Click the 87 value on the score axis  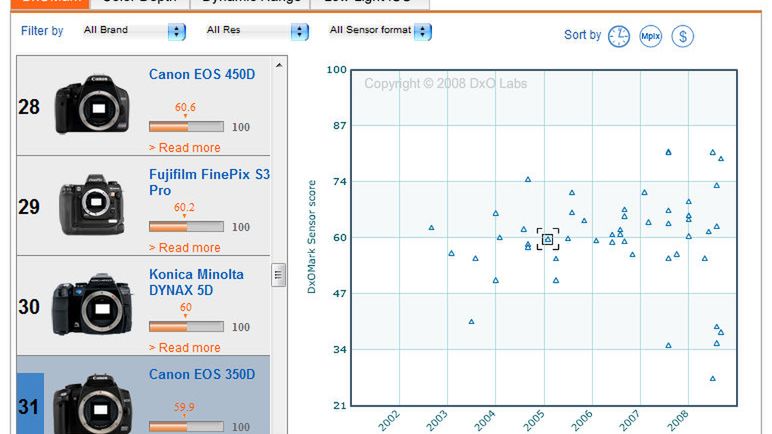340,126
